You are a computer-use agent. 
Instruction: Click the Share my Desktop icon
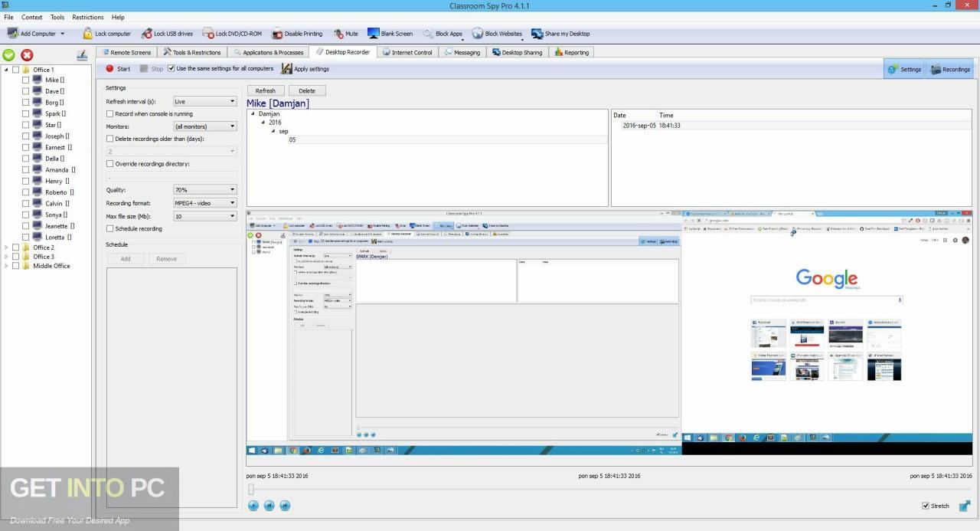pyautogui.click(x=537, y=34)
